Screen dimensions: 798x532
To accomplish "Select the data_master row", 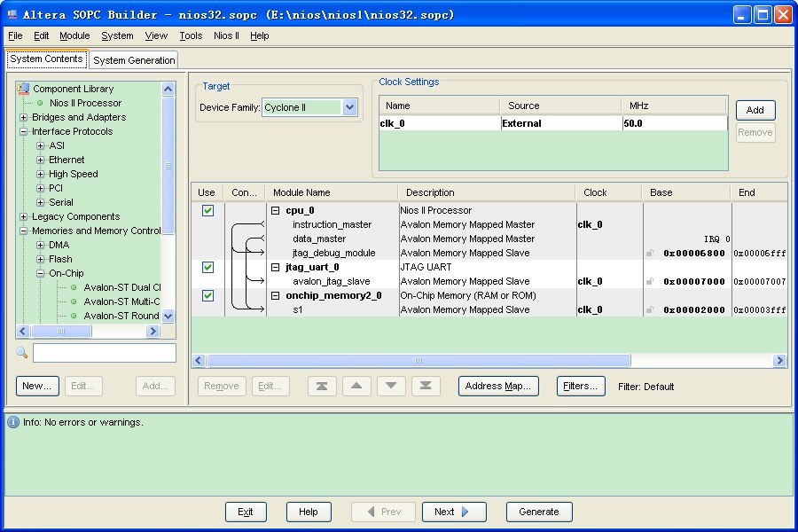I will (x=489, y=239).
